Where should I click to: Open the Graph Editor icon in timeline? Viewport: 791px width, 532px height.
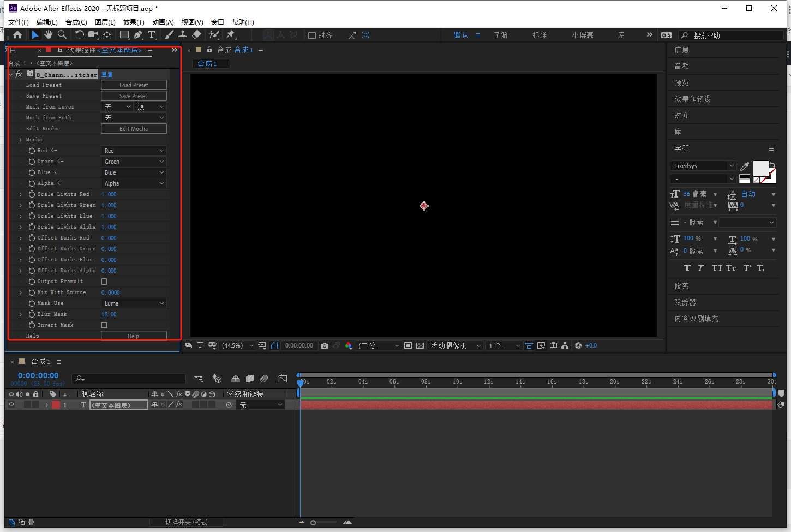pos(283,379)
